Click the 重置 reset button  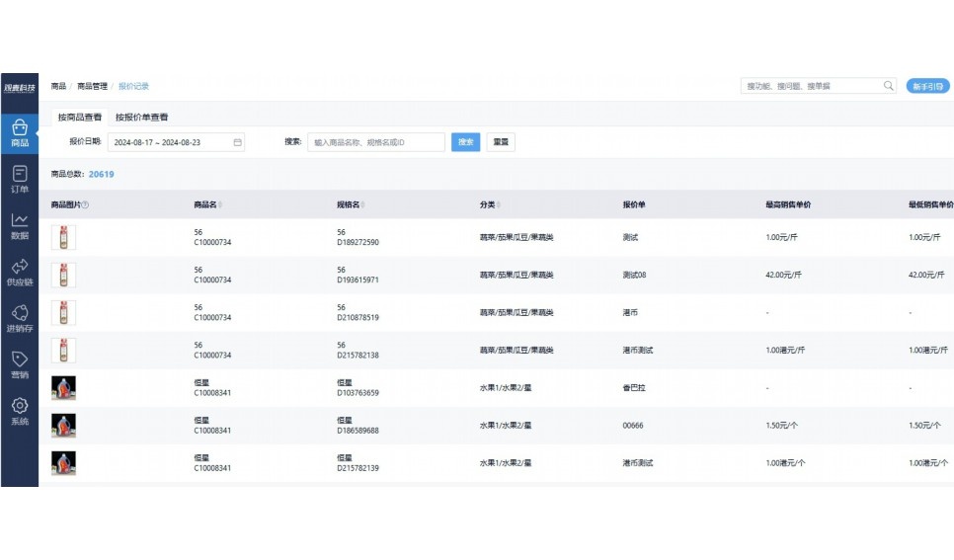[x=501, y=142]
